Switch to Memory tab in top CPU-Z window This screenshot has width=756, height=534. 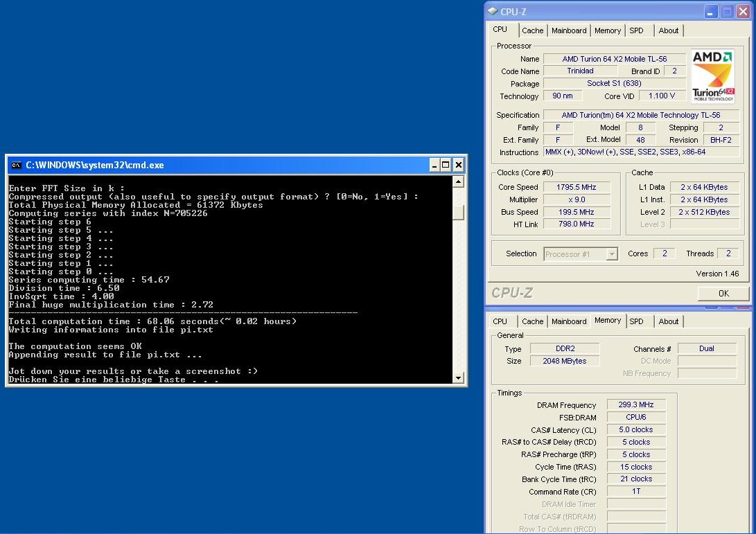click(x=608, y=30)
